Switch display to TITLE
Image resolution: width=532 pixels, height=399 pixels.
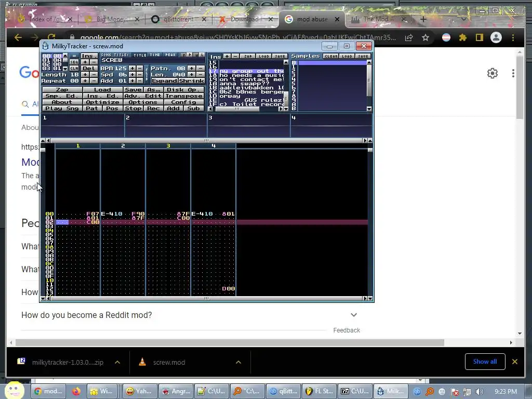pyautogui.click(x=140, y=55)
